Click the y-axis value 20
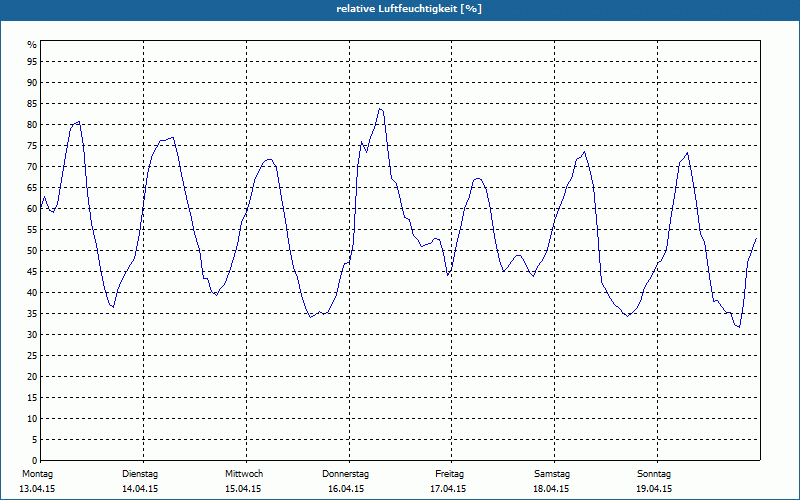Image resolution: width=800 pixels, height=500 pixels. [32, 377]
